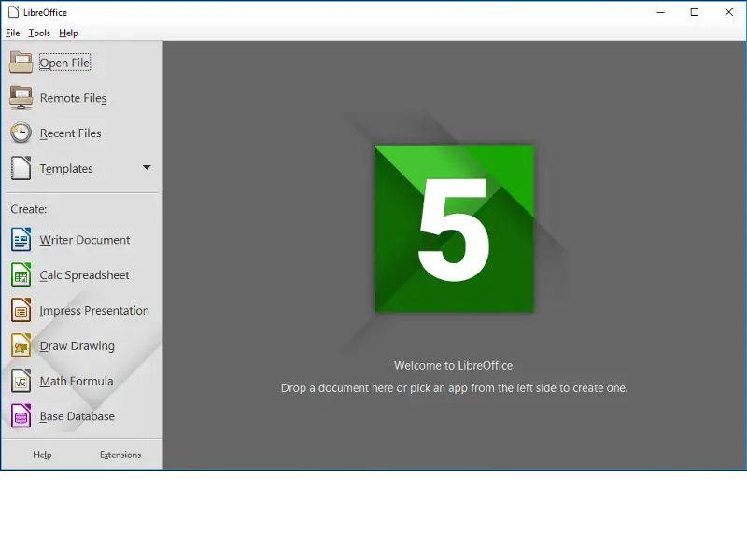
Task: Click the green LibreOffice 5 logo
Action: click(x=455, y=229)
